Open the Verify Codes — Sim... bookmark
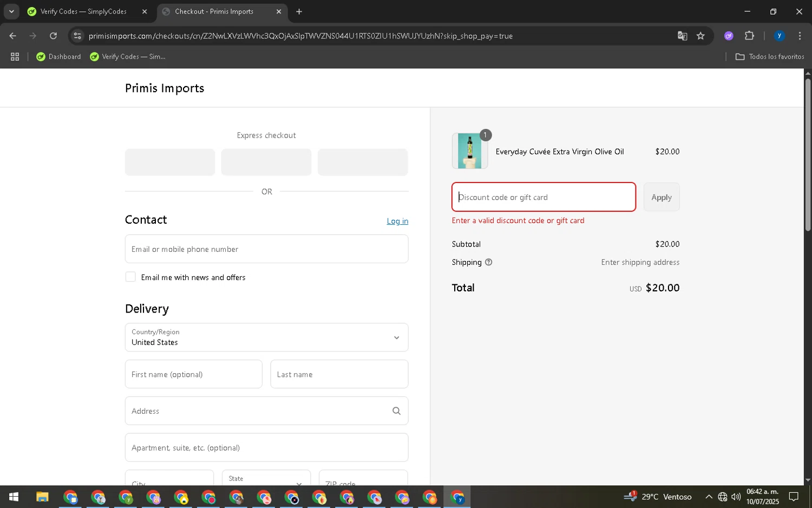The width and height of the screenshot is (812, 508). (x=128, y=56)
